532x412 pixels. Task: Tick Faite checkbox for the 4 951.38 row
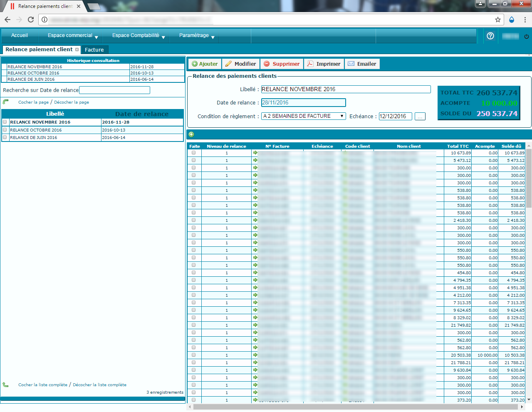coord(194,288)
